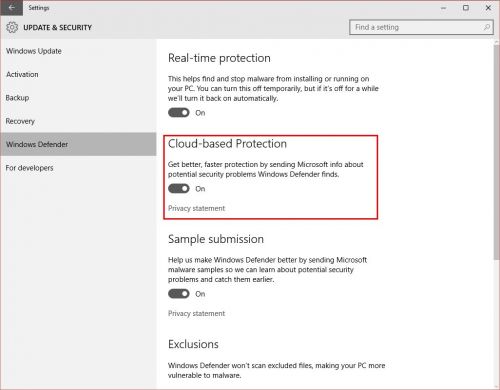Click the back arrow in title bar
This screenshot has width=500, height=390.
pyautogui.click(x=11, y=8)
